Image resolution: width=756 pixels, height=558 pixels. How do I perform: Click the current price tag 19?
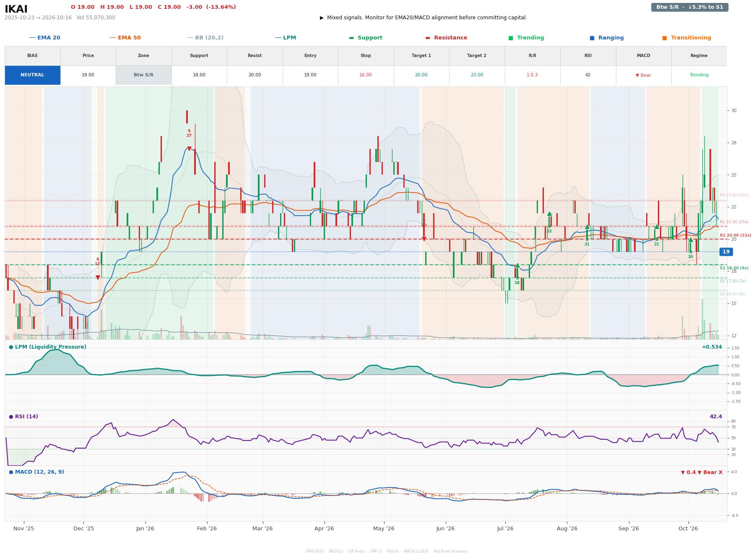point(726,252)
